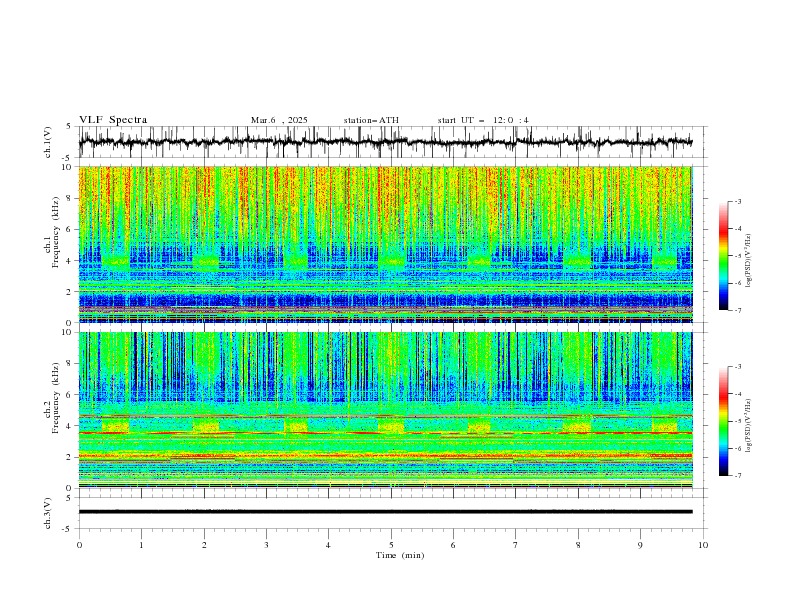
Task: Click time axis tick label "0"
Action: point(79,545)
